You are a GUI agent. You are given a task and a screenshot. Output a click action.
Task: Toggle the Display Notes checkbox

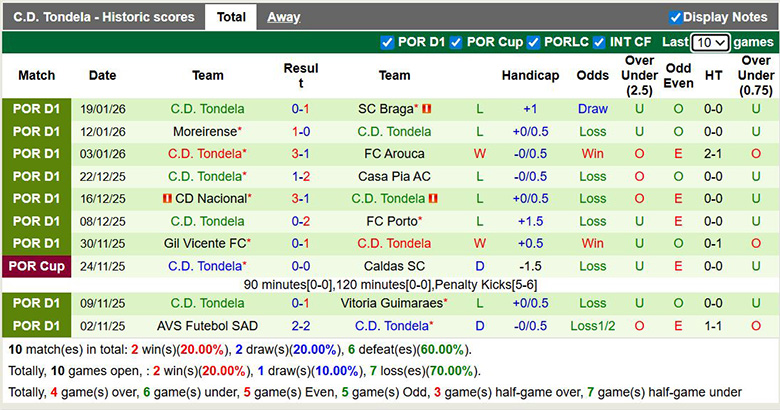point(676,17)
